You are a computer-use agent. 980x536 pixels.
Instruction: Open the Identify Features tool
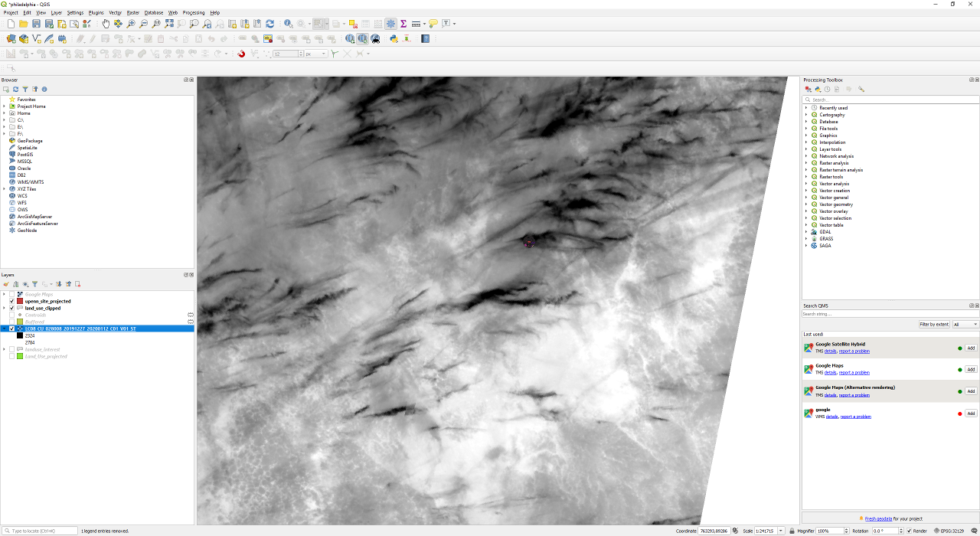tap(288, 24)
